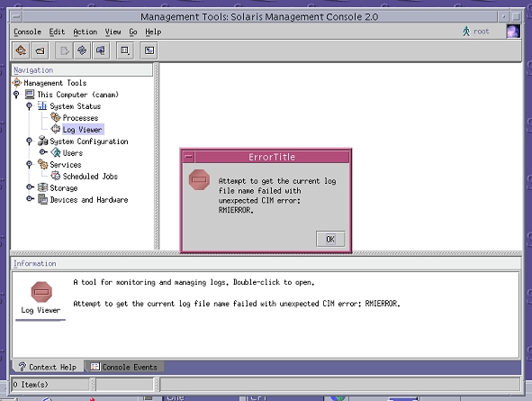Open the ErrorTitle dialog window menu
The image size is (532, 401).
189,157
